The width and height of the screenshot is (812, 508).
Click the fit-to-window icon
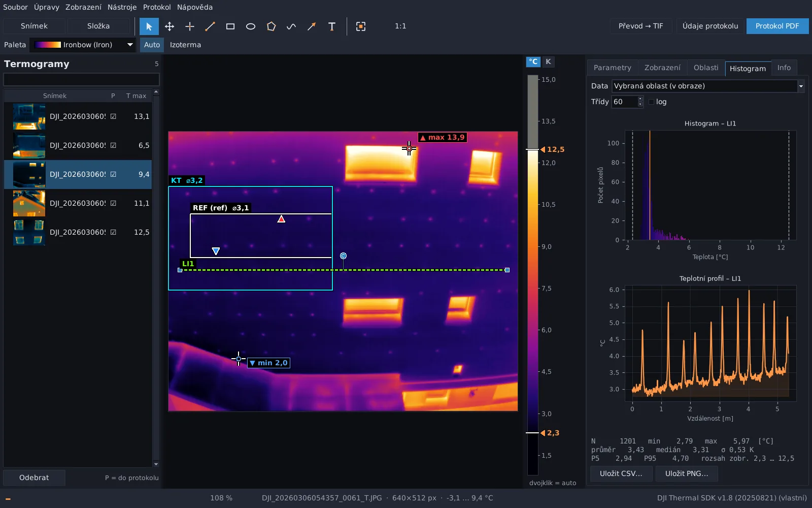tap(361, 26)
